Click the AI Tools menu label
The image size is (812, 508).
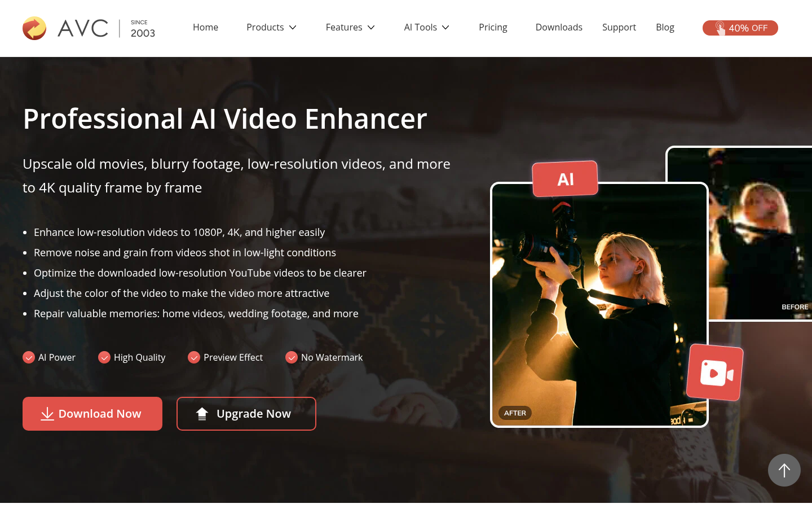click(x=421, y=27)
